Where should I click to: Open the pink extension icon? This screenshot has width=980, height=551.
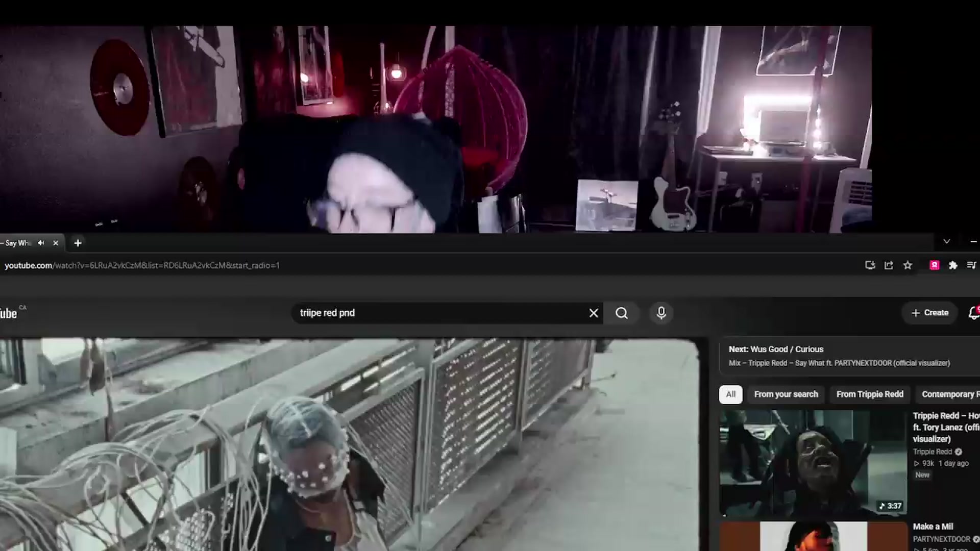(935, 265)
